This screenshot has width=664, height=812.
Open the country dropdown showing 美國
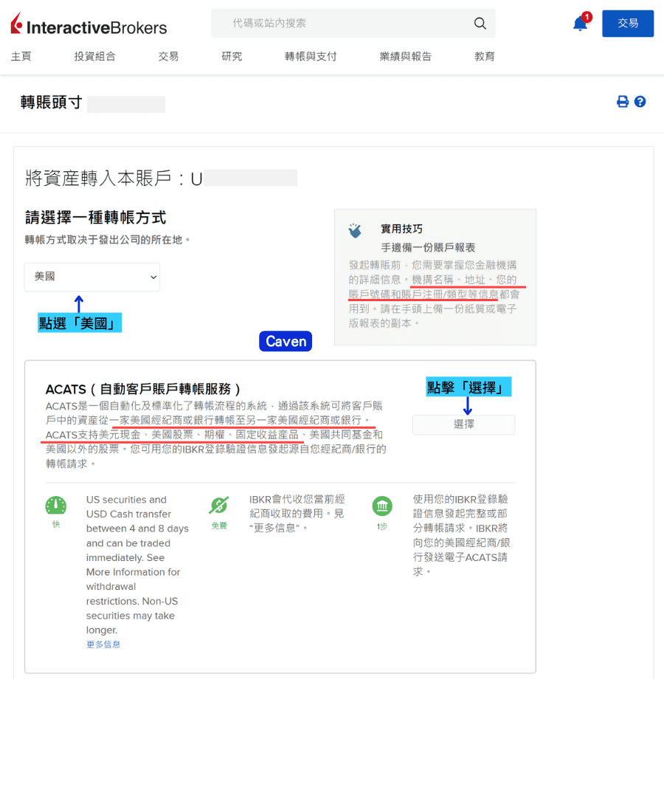click(91, 277)
